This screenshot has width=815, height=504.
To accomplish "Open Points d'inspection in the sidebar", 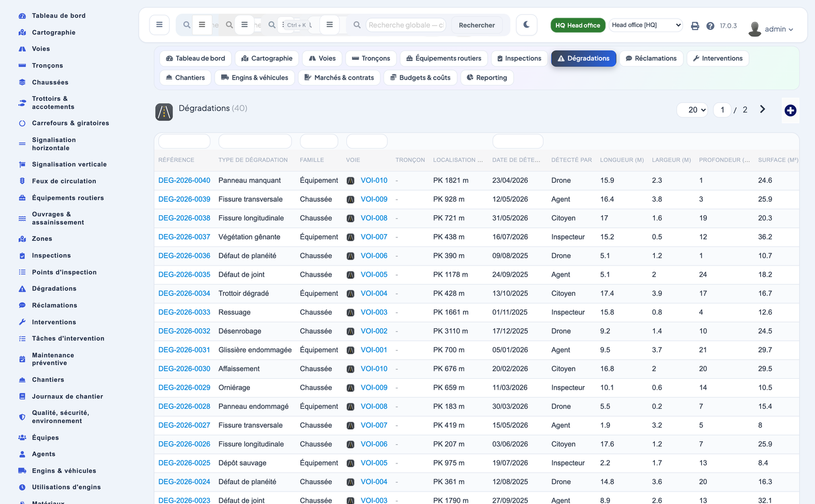I will [x=64, y=272].
